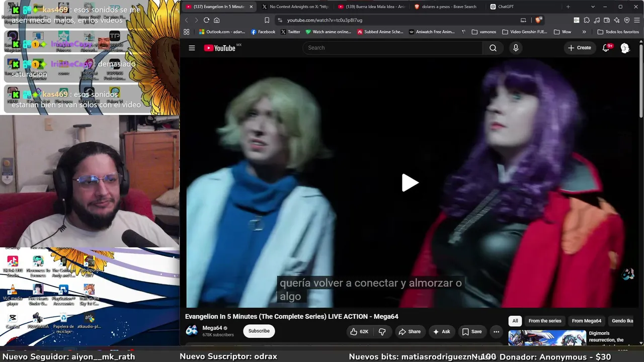
Task: Open Brave main menu
Action: point(637,20)
